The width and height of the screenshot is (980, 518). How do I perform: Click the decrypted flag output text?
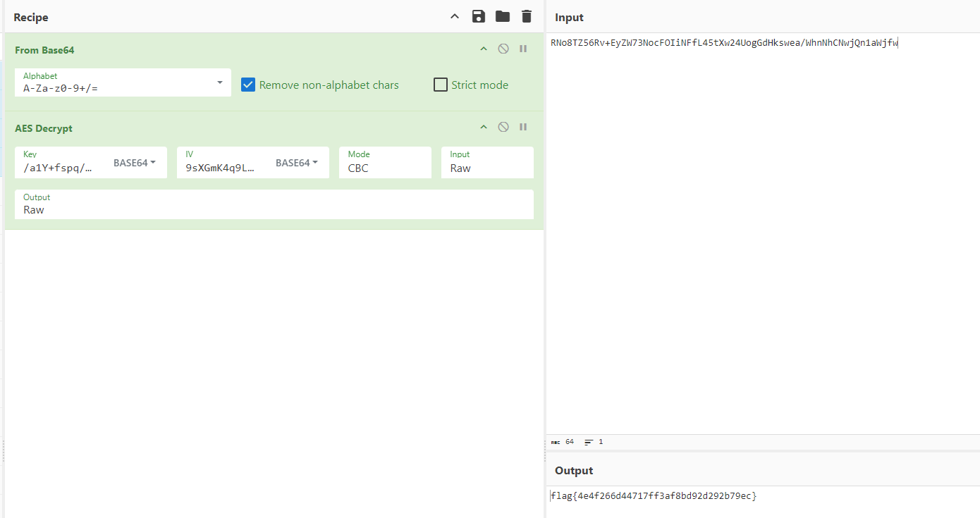(x=654, y=496)
